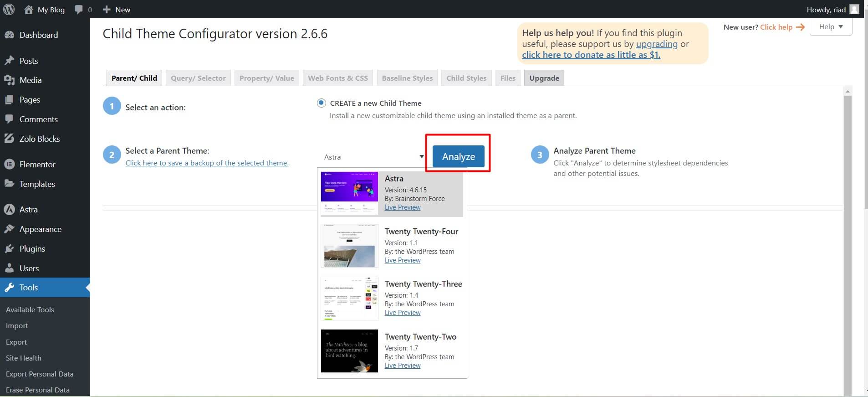Click My Blog site name in admin bar

(51, 10)
